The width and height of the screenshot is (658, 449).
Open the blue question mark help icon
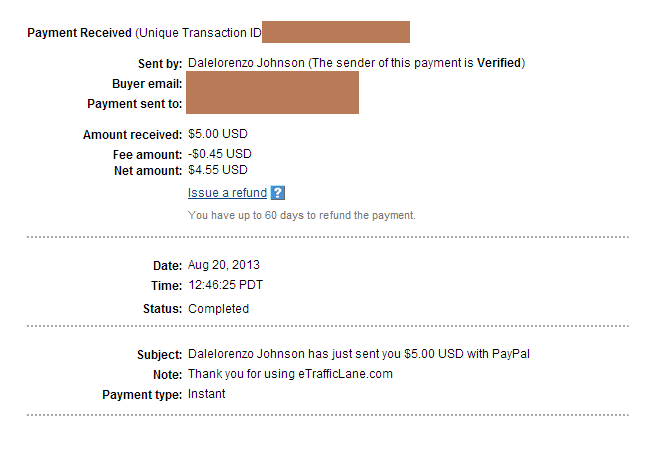278,193
